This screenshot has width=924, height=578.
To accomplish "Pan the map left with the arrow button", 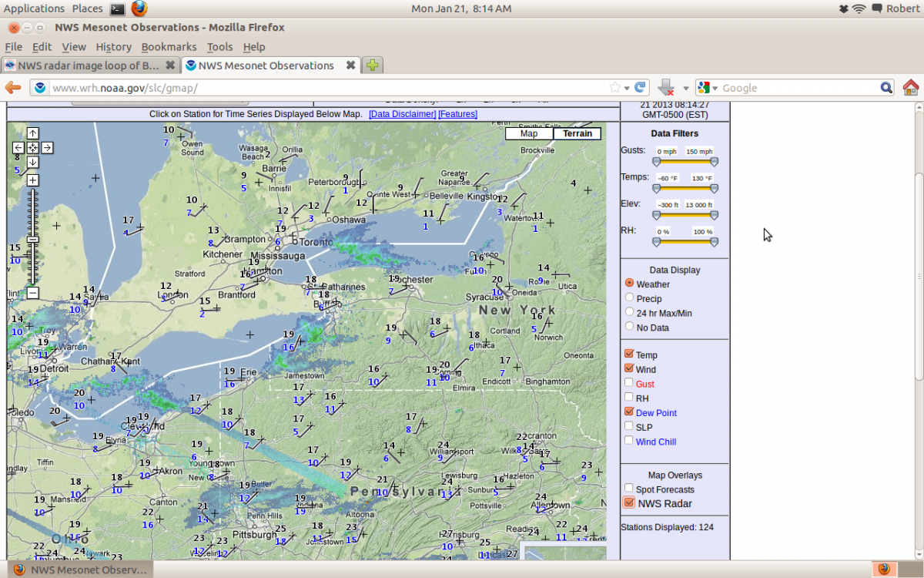I will click(18, 147).
